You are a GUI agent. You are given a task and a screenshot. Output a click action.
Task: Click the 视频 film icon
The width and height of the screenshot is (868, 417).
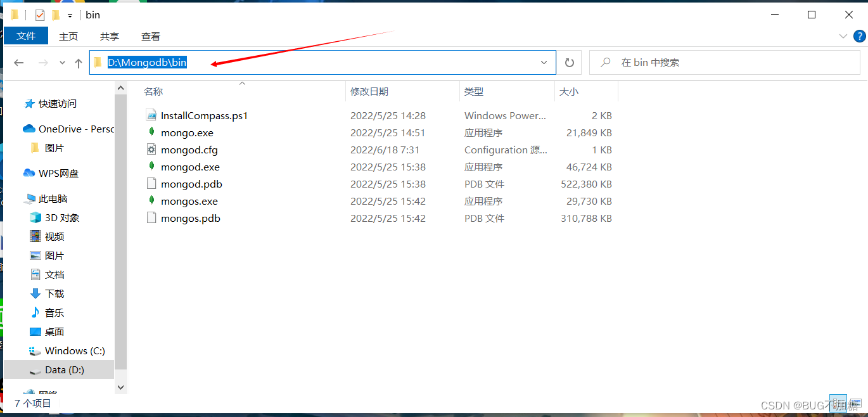coord(35,236)
